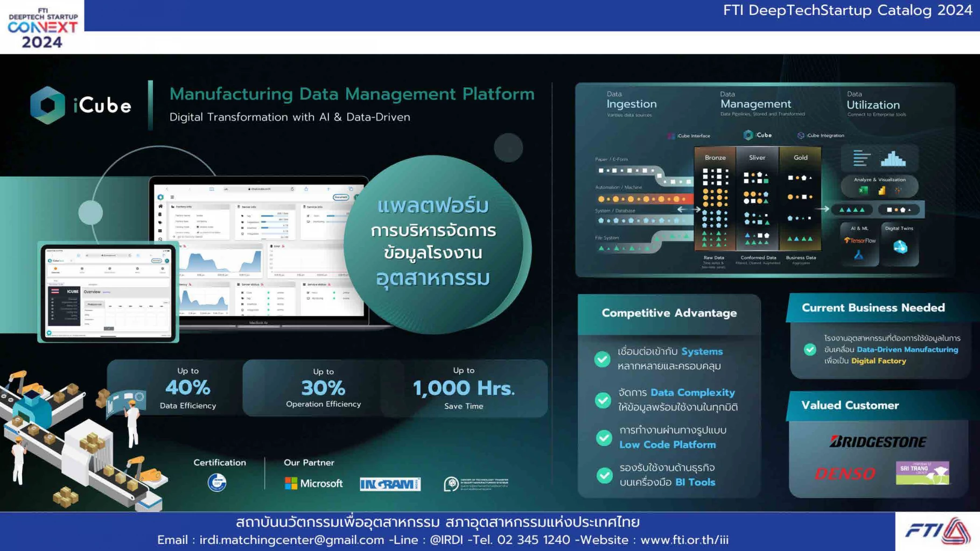Click the iCube hexagon logo

pos(47,105)
